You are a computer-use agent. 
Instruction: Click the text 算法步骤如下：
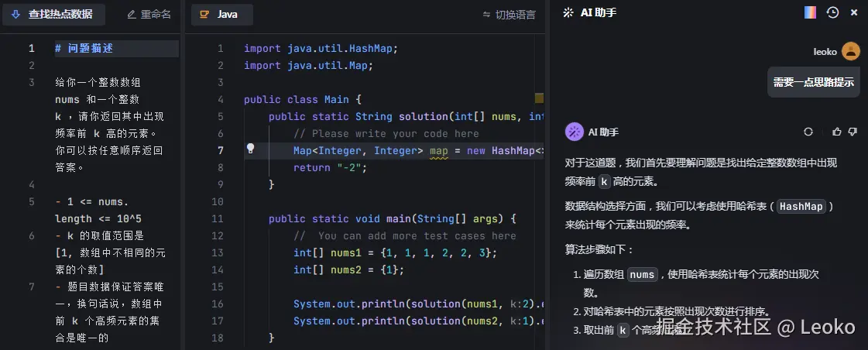coord(599,250)
